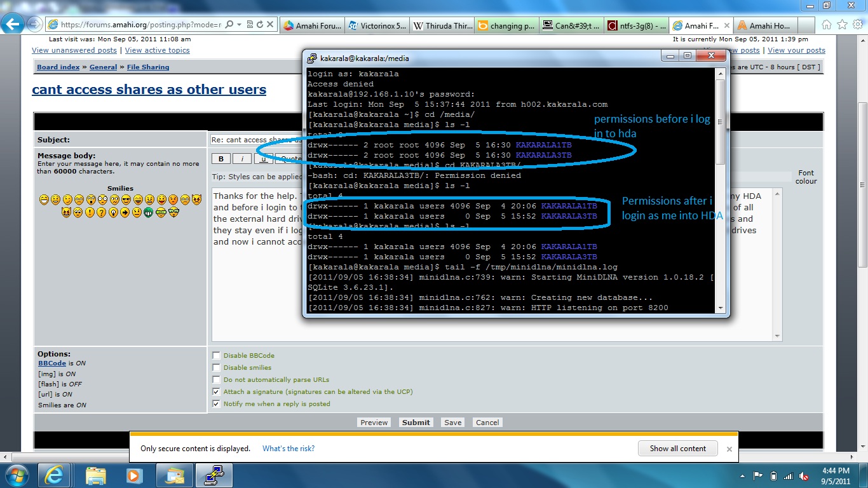Click the PuTTY icon in terminal title bar
This screenshot has width=868, height=488.
[312, 58]
